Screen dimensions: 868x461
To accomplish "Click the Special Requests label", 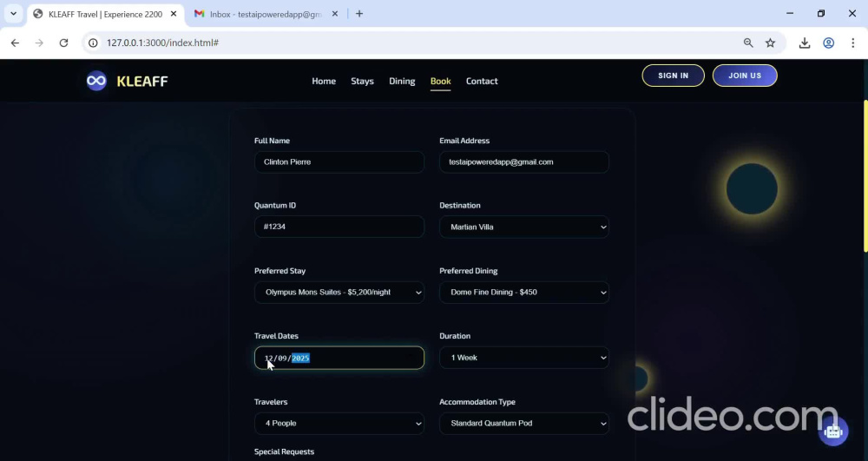I will pos(284,451).
